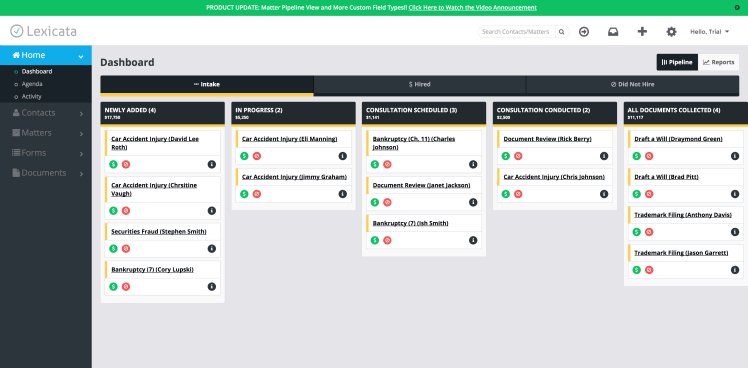
Task: Mark Jimmy Graham matter as not hired
Action: point(257,194)
